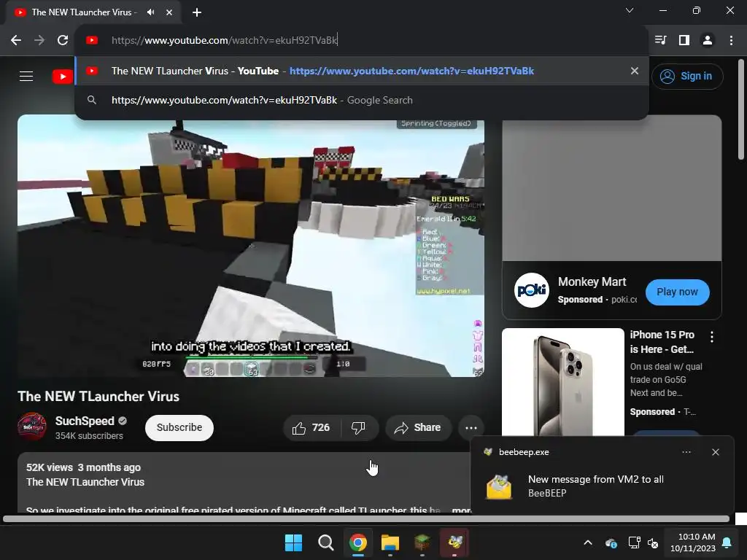
Task: Open the tab search chevron in title bar
Action: click(x=630, y=10)
